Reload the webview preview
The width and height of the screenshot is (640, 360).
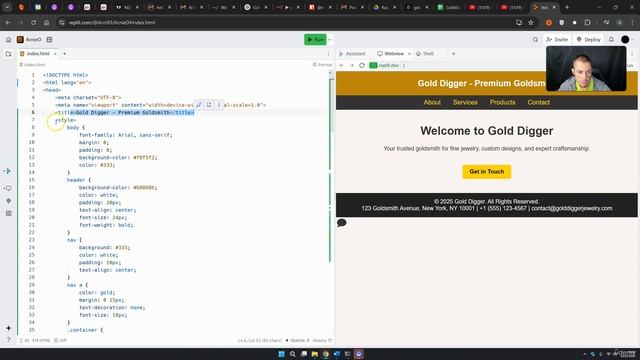click(x=362, y=65)
